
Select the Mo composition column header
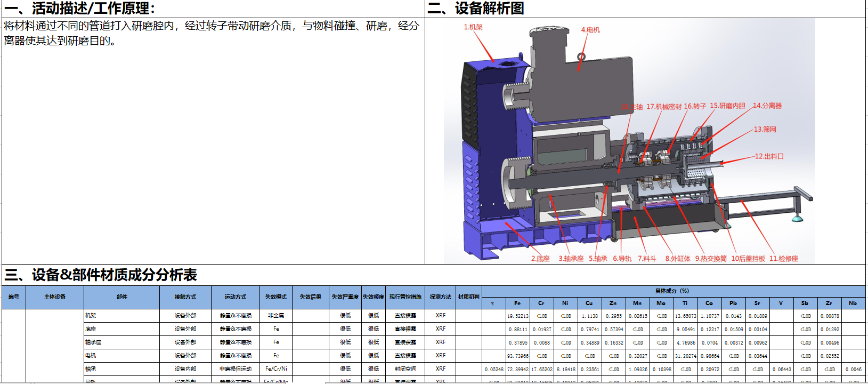(x=661, y=303)
